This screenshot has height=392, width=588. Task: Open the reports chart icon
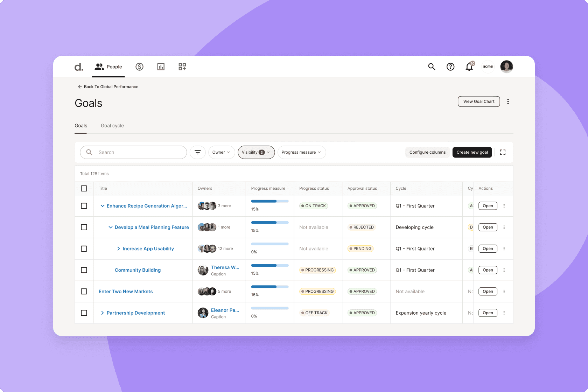tap(161, 66)
